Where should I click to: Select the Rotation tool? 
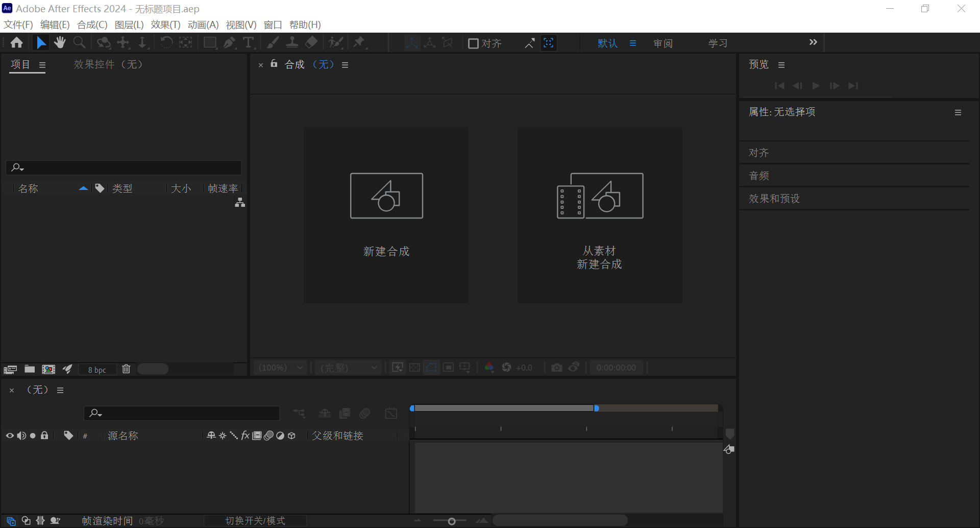(166, 43)
